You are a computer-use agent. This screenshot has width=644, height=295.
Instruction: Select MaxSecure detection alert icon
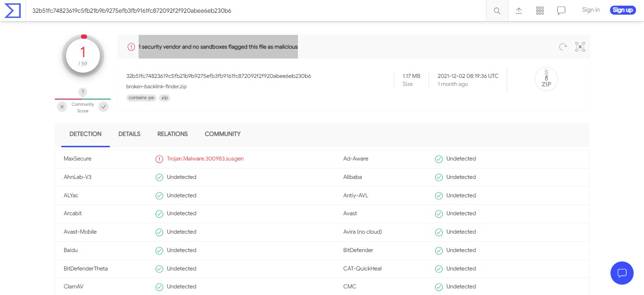click(x=159, y=159)
